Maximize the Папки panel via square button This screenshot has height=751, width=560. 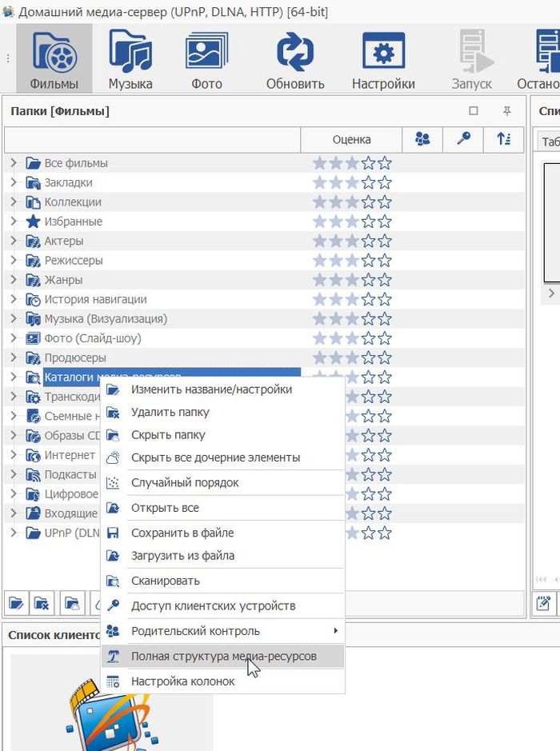pyautogui.click(x=474, y=111)
